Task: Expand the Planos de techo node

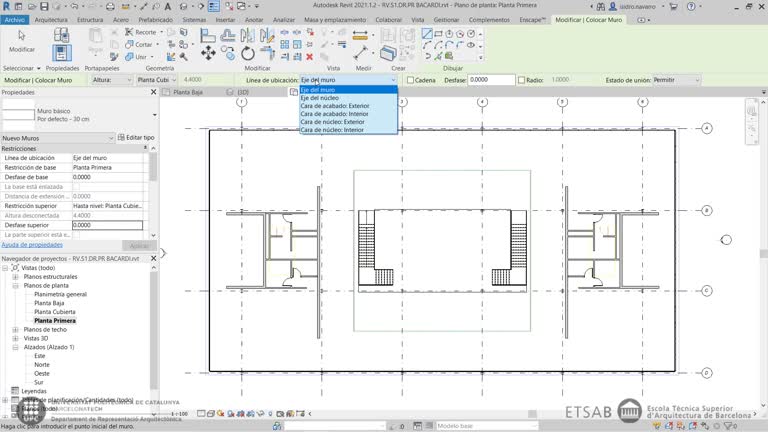Action: pos(15,329)
